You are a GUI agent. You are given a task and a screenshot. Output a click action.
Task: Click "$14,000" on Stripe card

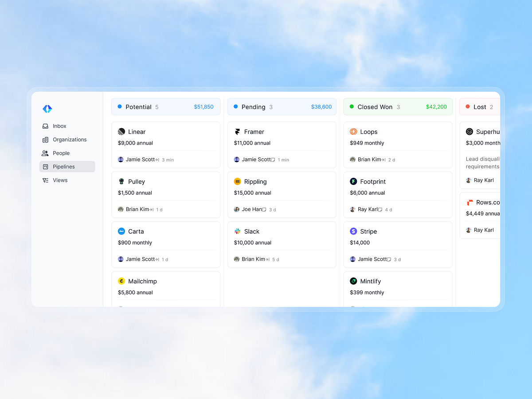coord(360,243)
